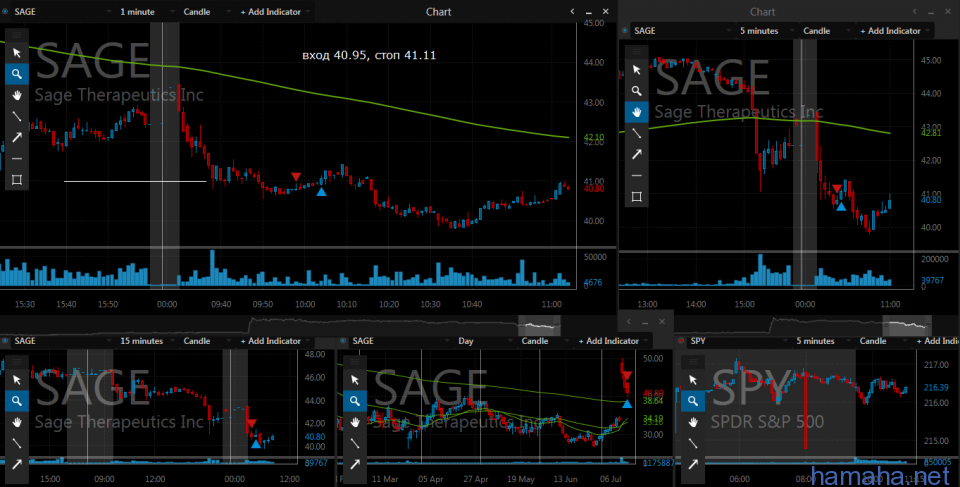This screenshot has width=960, height=487.
Task: Select pointer tool in Day chart
Action: pyautogui.click(x=355, y=380)
